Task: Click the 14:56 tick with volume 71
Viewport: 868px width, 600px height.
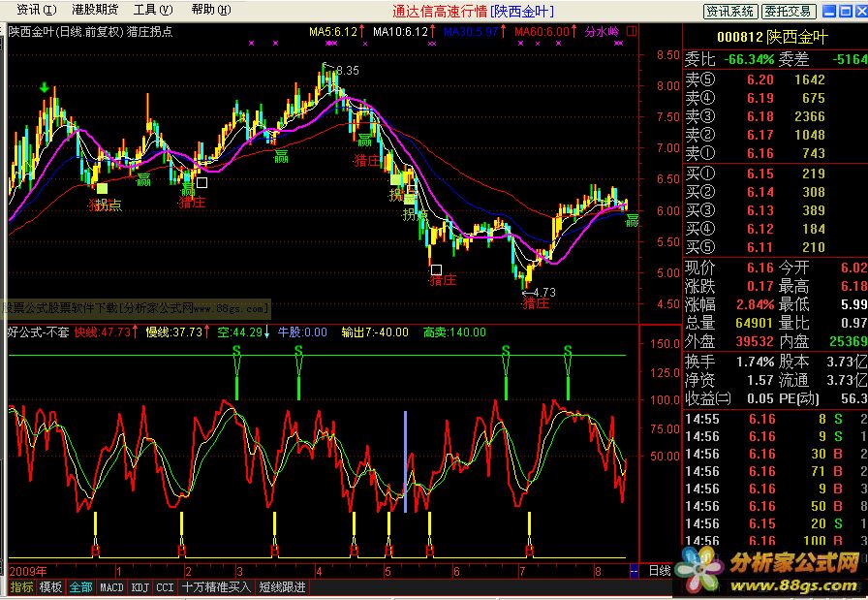Action: click(776, 471)
